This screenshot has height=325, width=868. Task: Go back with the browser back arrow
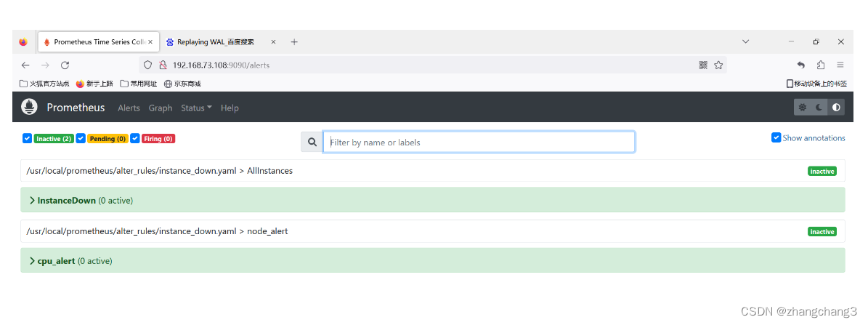pyautogui.click(x=25, y=65)
